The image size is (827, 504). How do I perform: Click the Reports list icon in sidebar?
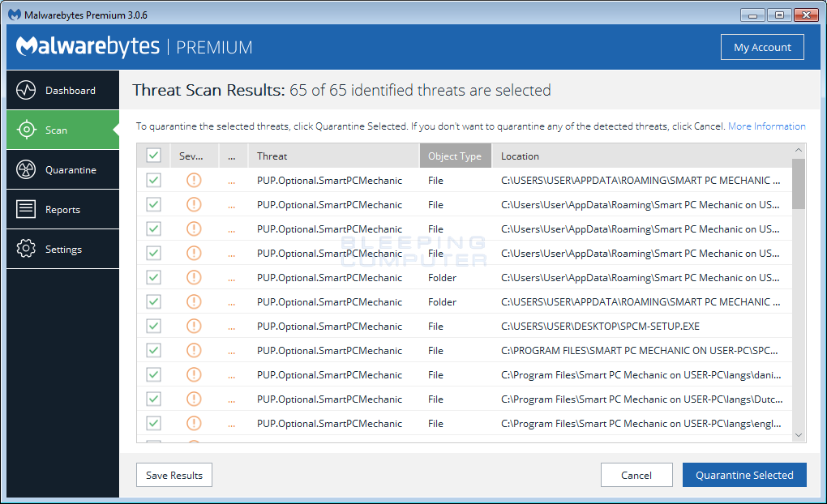(26, 209)
